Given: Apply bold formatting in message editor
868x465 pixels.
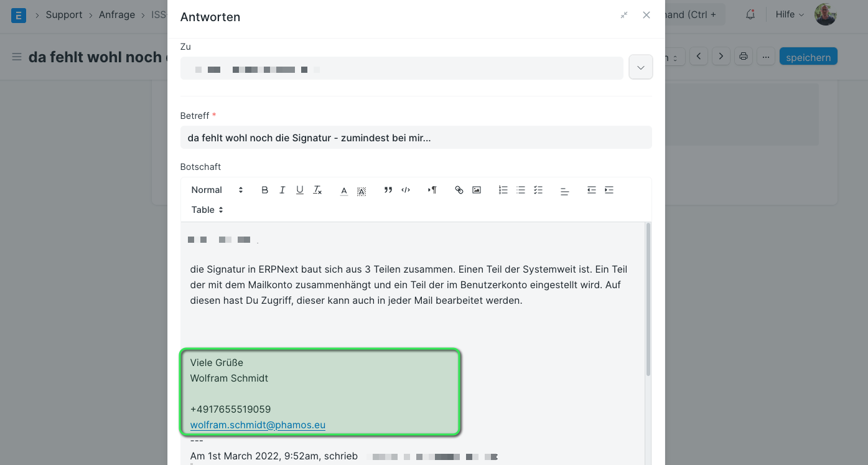Looking at the screenshot, I should [x=265, y=190].
